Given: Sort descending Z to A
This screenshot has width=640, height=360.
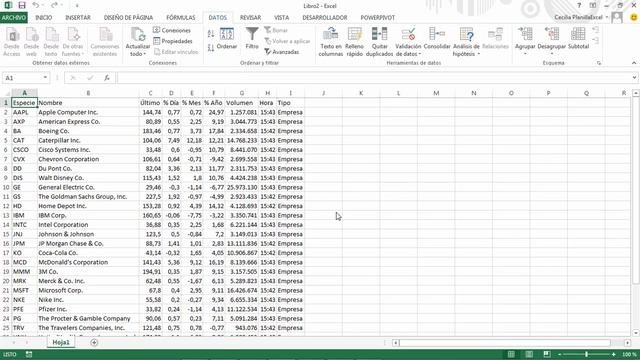Looking at the screenshot, I should click(211, 48).
